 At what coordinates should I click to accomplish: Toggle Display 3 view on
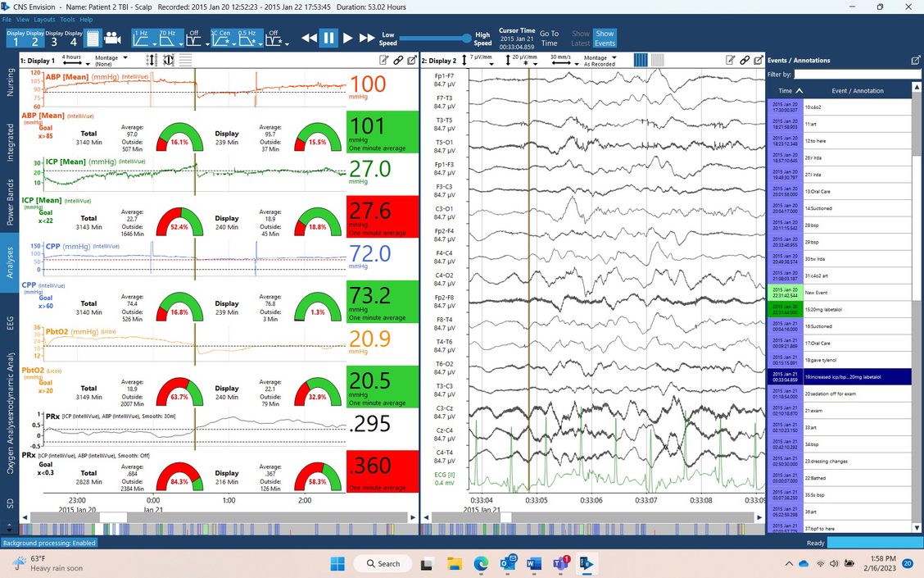tap(54, 38)
